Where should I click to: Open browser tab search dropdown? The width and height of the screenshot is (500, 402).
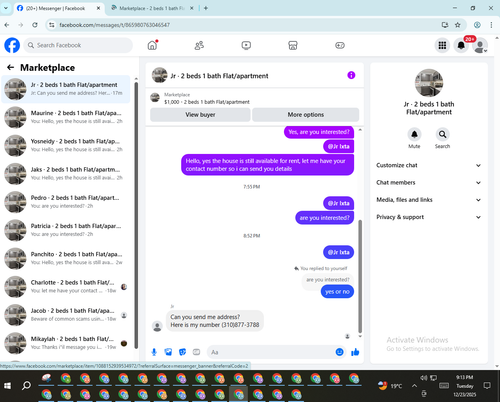point(6,8)
